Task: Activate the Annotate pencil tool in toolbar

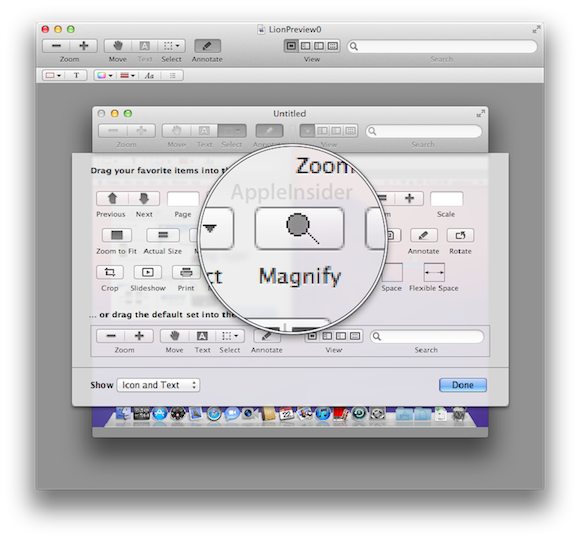Action: point(207,46)
